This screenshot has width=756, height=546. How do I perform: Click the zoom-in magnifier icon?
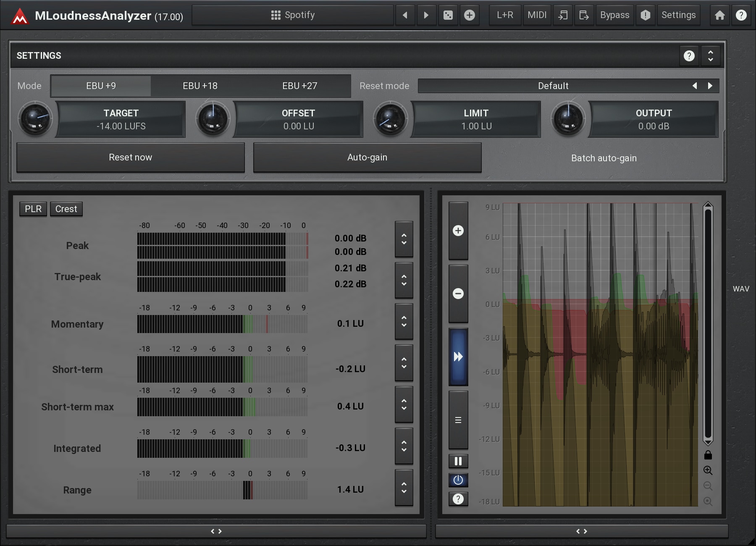coord(708,470)
